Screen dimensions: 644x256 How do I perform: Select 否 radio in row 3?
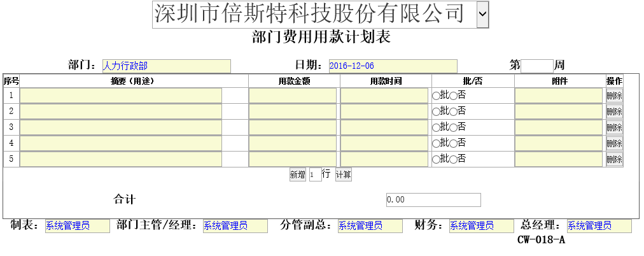click(x=452, y=128)
